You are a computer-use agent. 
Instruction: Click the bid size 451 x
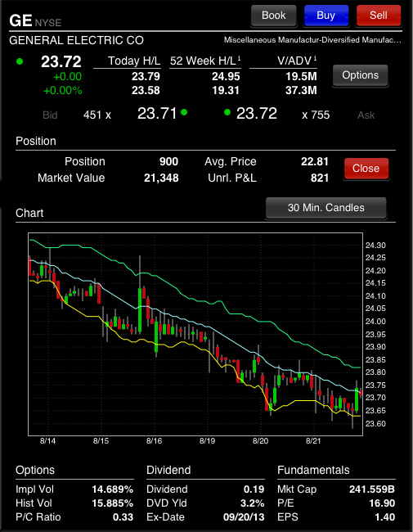tap(97, 115)
